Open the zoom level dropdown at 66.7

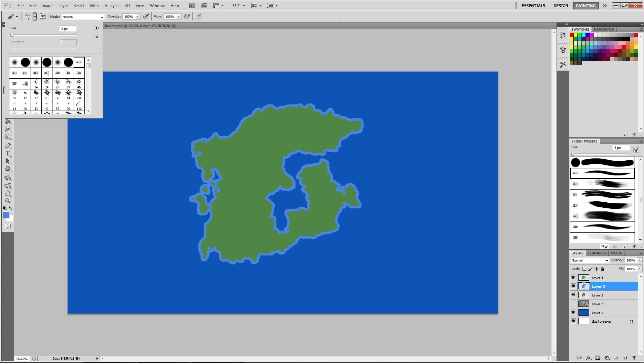pyautogui.click(x=243, y=6)
